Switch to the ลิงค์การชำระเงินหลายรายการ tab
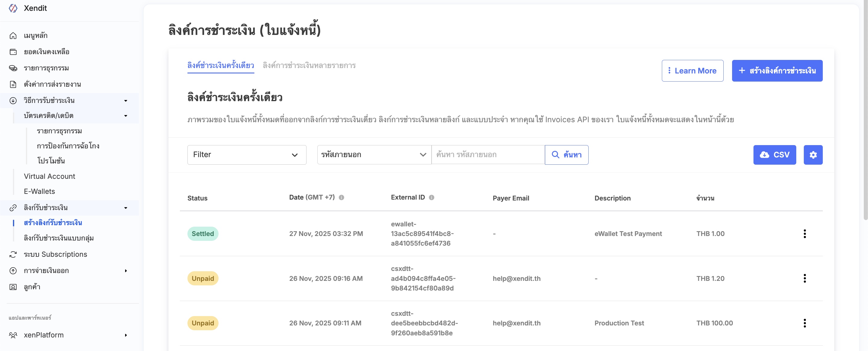 point(309,65)
